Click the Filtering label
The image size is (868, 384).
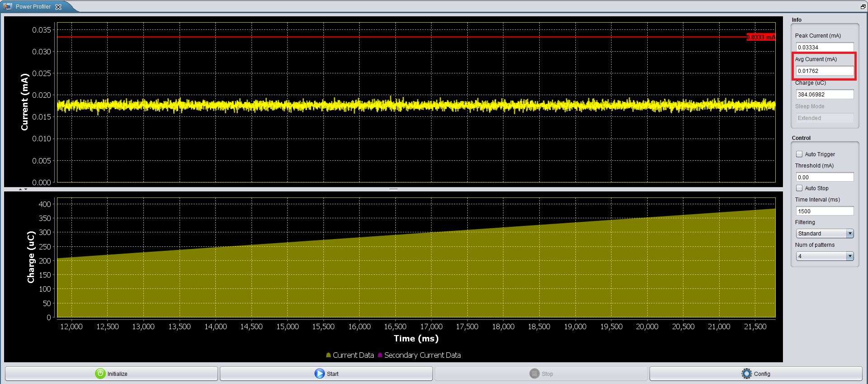pyautogui.click(x=805, y=222)
